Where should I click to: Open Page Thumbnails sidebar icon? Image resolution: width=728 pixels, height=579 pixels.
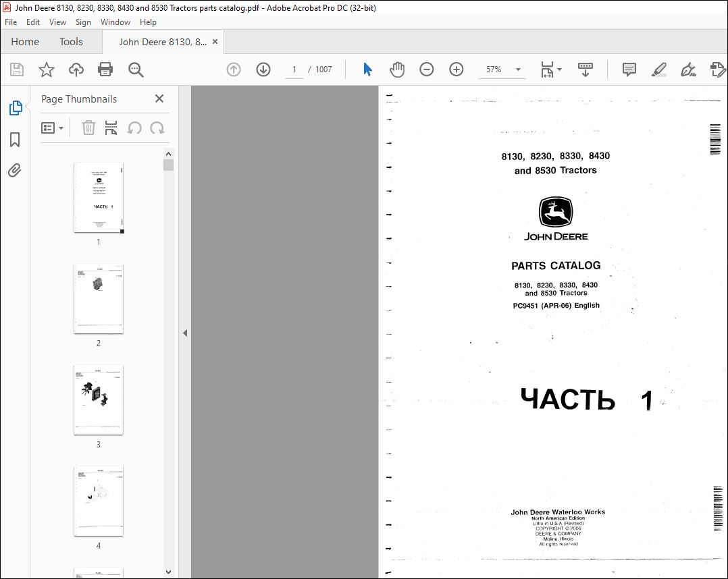(16, 108)
